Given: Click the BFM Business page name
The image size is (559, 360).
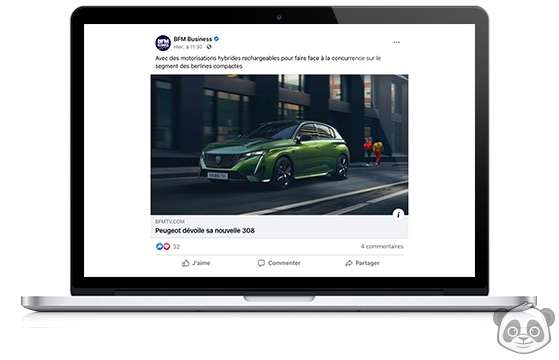Looking at the screenshot, I should [193, 39].
